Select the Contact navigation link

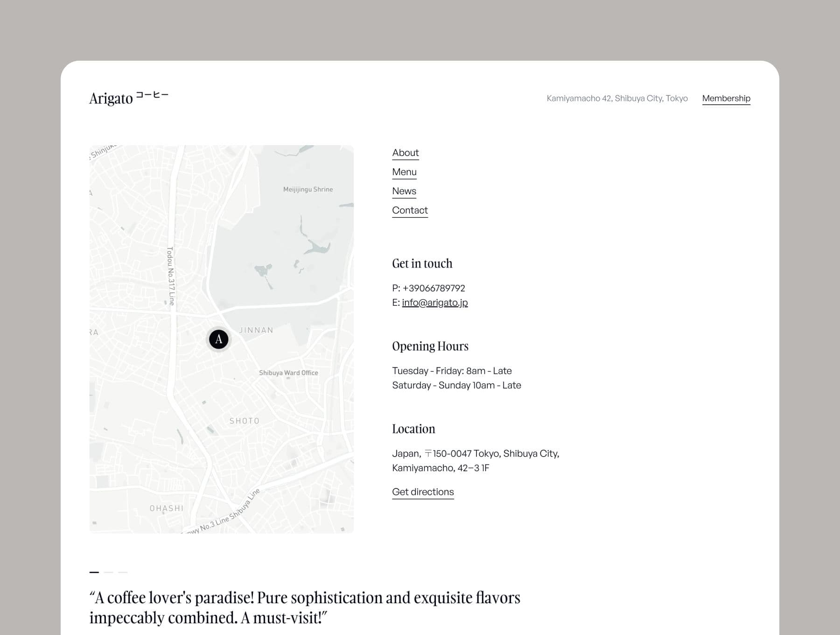tap(409, 211)
